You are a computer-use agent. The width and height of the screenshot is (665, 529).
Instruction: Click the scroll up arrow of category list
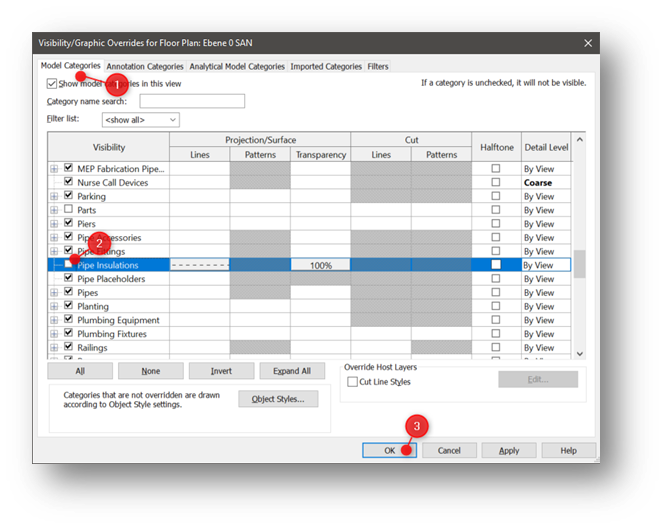tap(580, 140)
